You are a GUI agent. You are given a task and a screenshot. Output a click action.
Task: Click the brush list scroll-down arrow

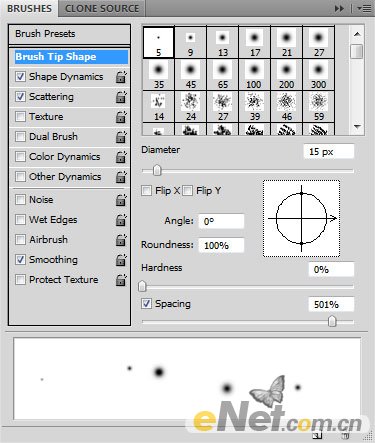[357, 127]
